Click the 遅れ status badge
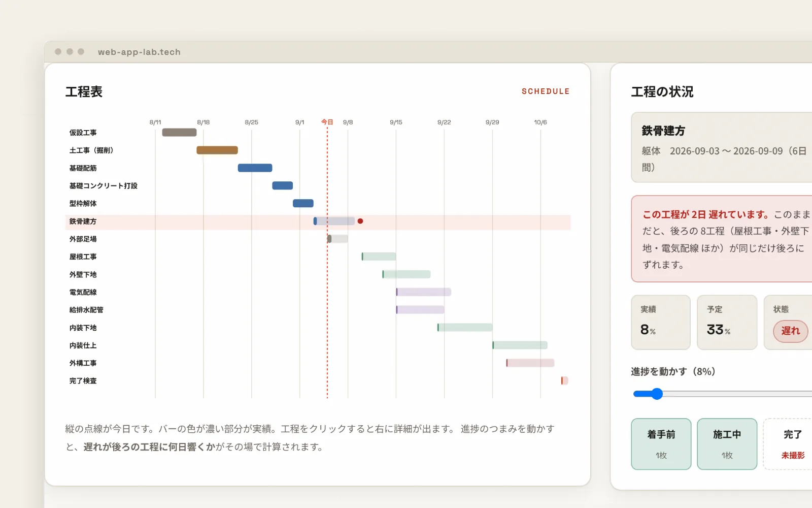The height and width of the screenshot is (508, 812). click(791, 331)
